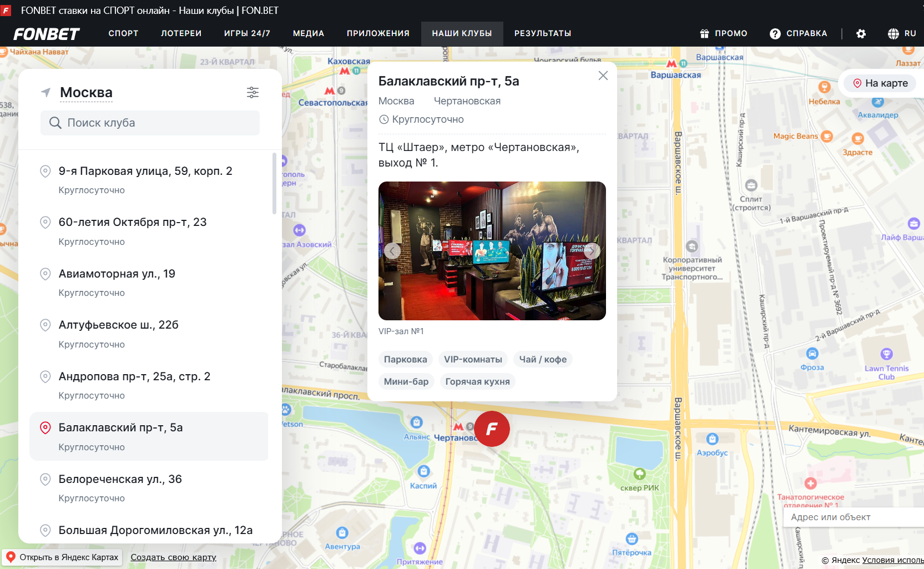
Task: Click Открыть в Яндекс Картах button
Action: 62,557
